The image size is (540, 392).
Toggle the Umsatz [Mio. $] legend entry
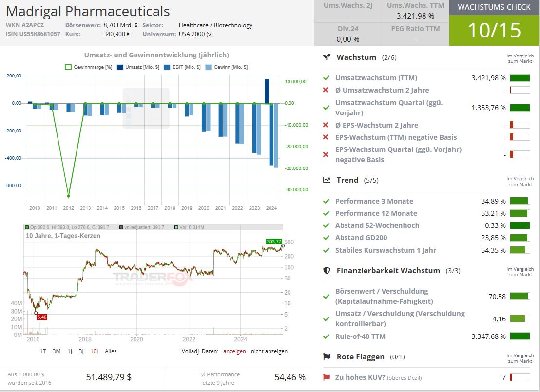click(138, 67)
